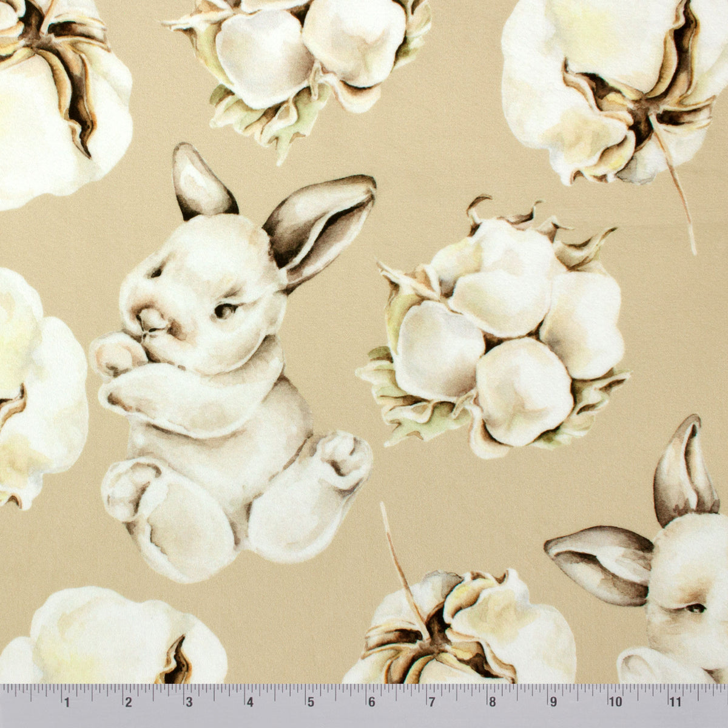Click the number 10 on the ruler
Viewport: 728px width, 728px height.
(615, 703)
